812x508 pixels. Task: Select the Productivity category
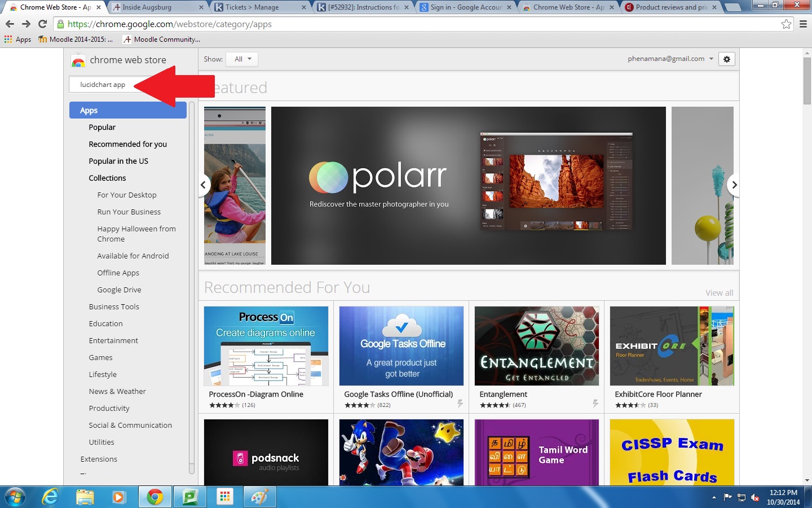coord(109,409)
